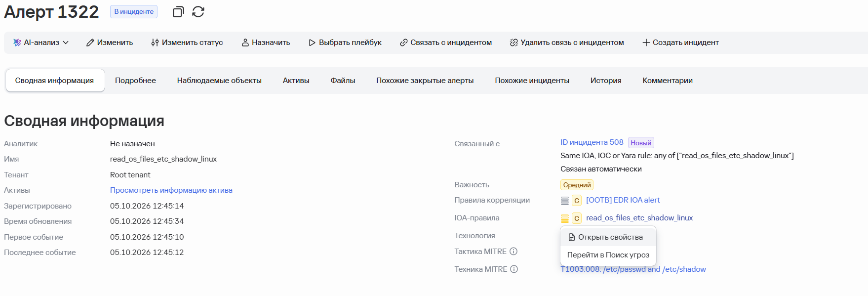Image resolution: width=868 pixels, height=296 pixels.
Task: Create an incident with Создать инцидент
Action: coord(680,42)
